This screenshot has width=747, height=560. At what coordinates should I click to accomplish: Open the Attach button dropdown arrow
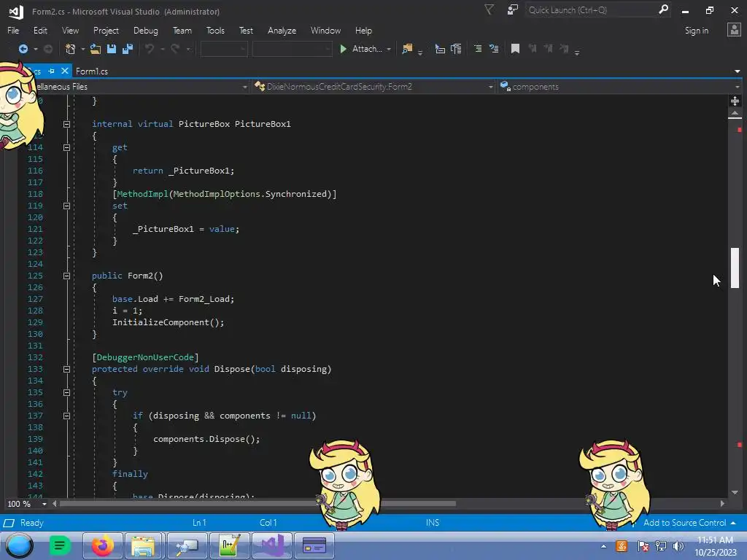pyautogui.click(x=389, y=49)
